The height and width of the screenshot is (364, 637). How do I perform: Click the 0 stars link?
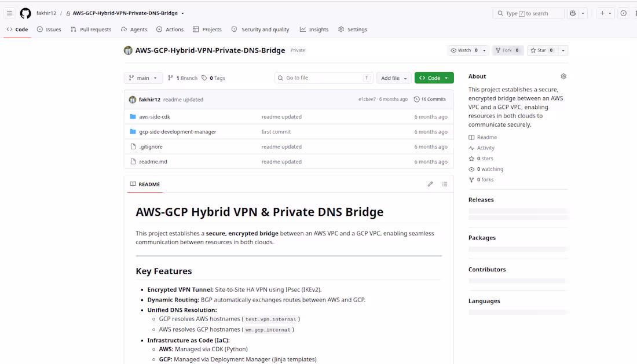(x=481, y=158)
